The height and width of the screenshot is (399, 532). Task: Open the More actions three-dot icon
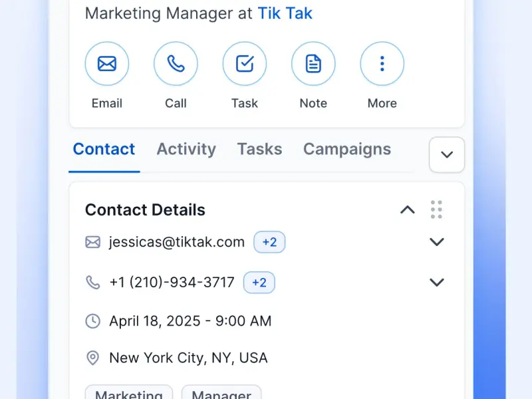[382, 64]
